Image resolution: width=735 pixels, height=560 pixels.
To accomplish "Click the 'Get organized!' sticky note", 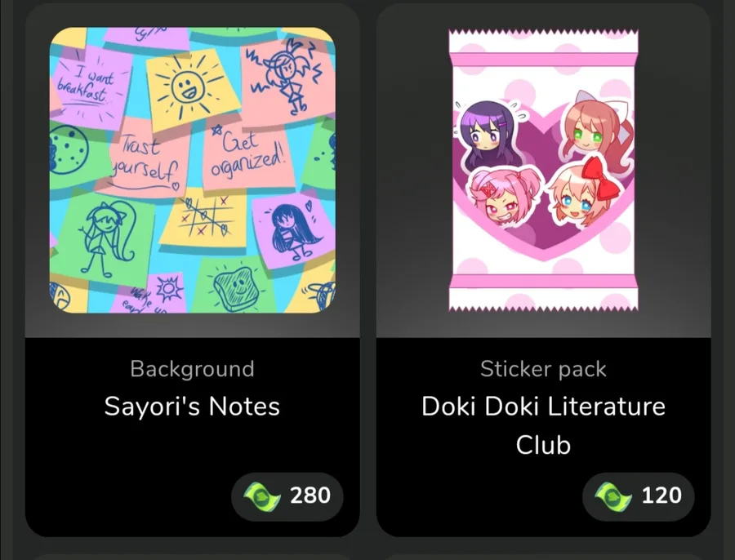I will pos(247,153).
